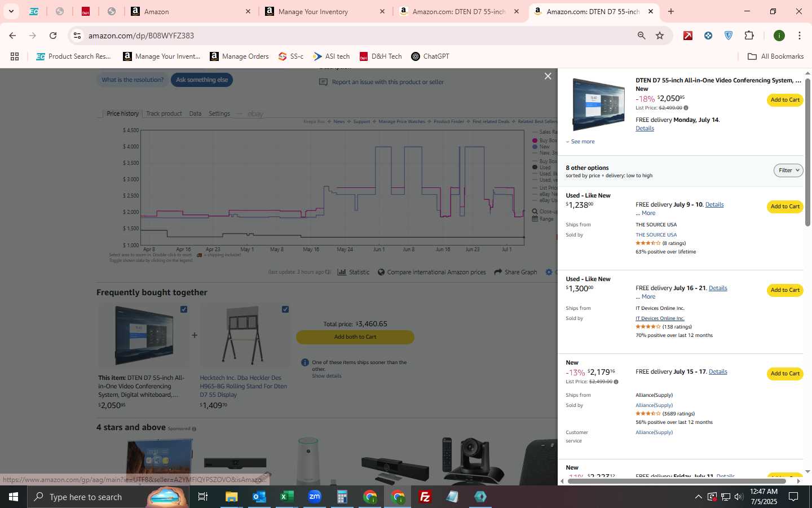Open a new browser tab

coord(671,11)
